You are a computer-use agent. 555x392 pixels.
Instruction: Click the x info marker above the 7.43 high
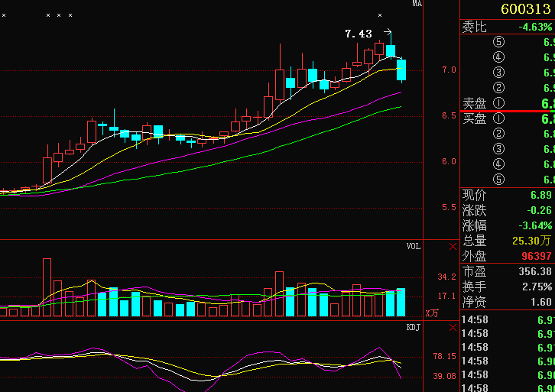pyautogui.click(x=380, y=15)
